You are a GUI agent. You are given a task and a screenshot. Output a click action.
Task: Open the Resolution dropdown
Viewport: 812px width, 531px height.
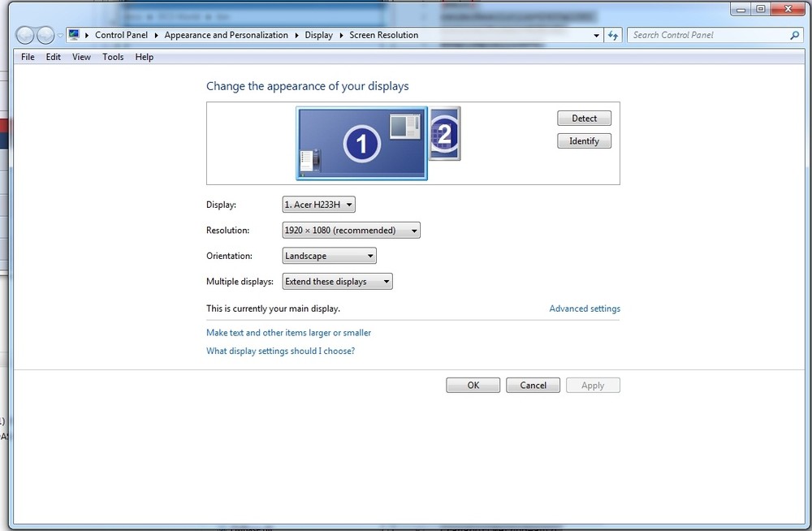tap(351, 230)
